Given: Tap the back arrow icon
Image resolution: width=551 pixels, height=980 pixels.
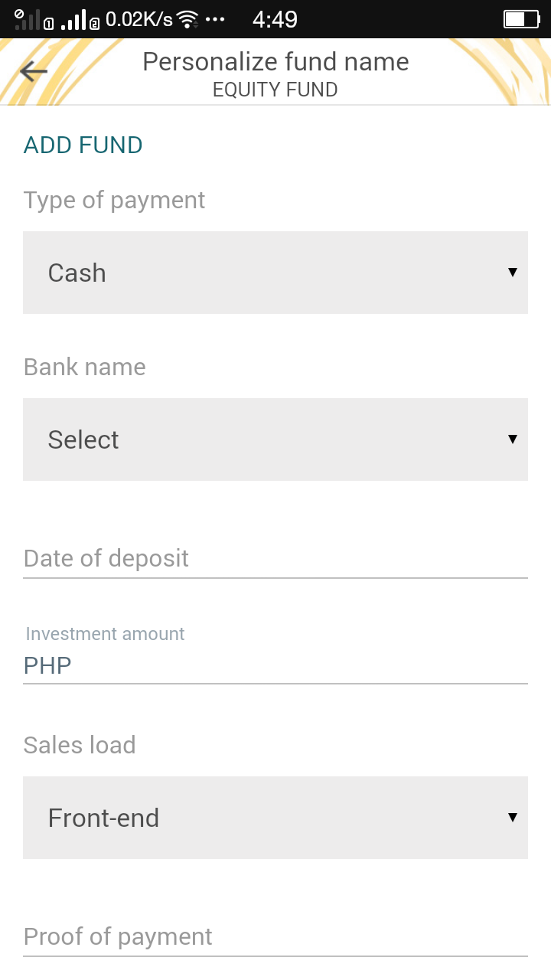Looking at the screenshot, I should (34, 71).
